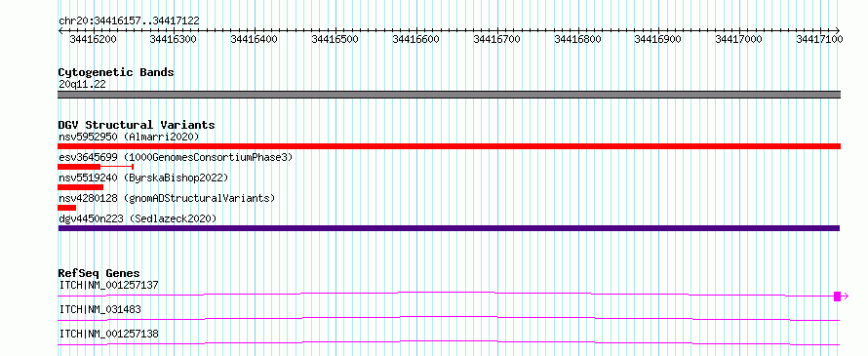This screenshot has height=356, width=868.
Task: Click ruler position 34416800
Action: point(578,39)
